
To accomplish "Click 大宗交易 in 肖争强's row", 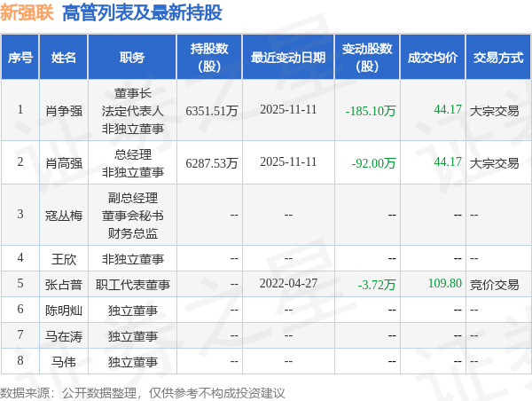I will [x=495, y=111].
